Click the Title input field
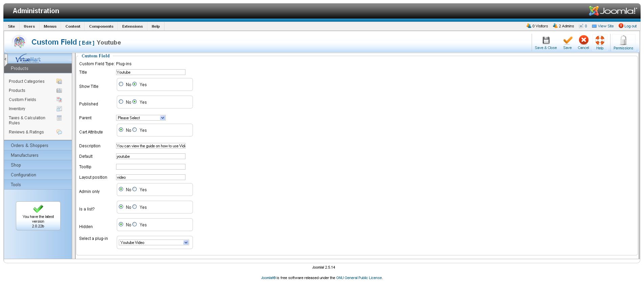Image resolution: width=644 pixels, height=298 pixels. [x=151, y=72]
